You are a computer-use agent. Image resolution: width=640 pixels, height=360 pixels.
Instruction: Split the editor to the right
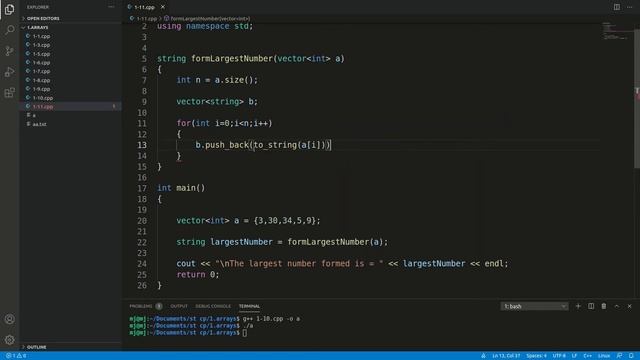(617, 7)
